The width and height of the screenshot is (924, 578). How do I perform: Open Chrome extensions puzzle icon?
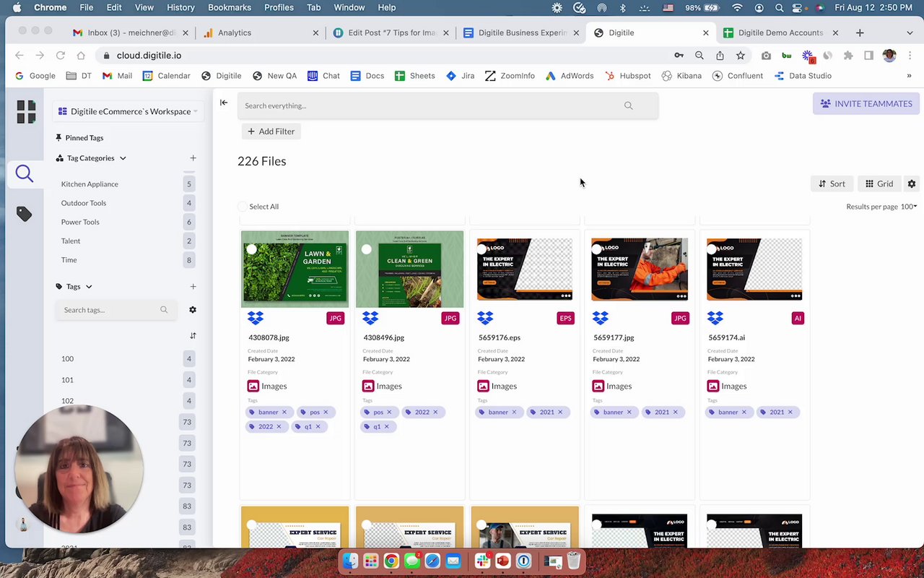click(x=848, y=55)
